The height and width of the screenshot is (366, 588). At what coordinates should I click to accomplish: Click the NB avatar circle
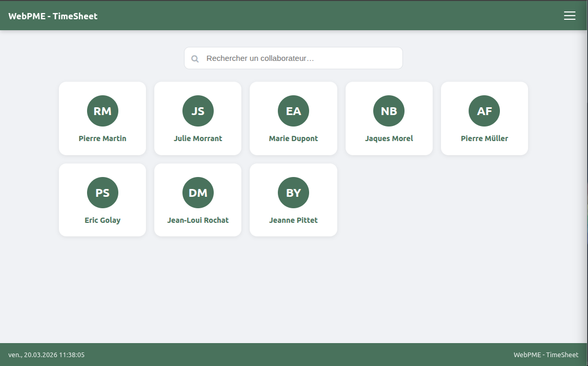389,111
